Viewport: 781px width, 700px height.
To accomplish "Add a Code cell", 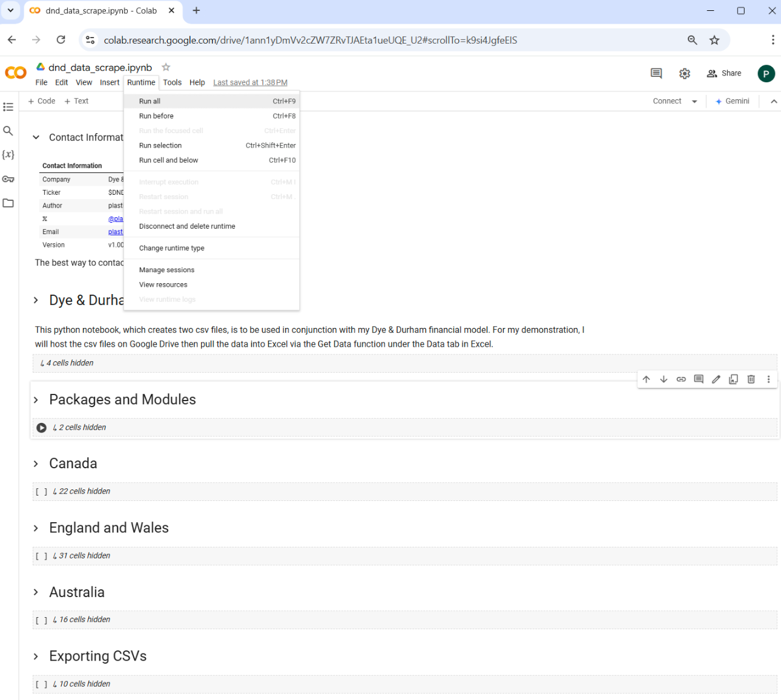I will (41, 102).
